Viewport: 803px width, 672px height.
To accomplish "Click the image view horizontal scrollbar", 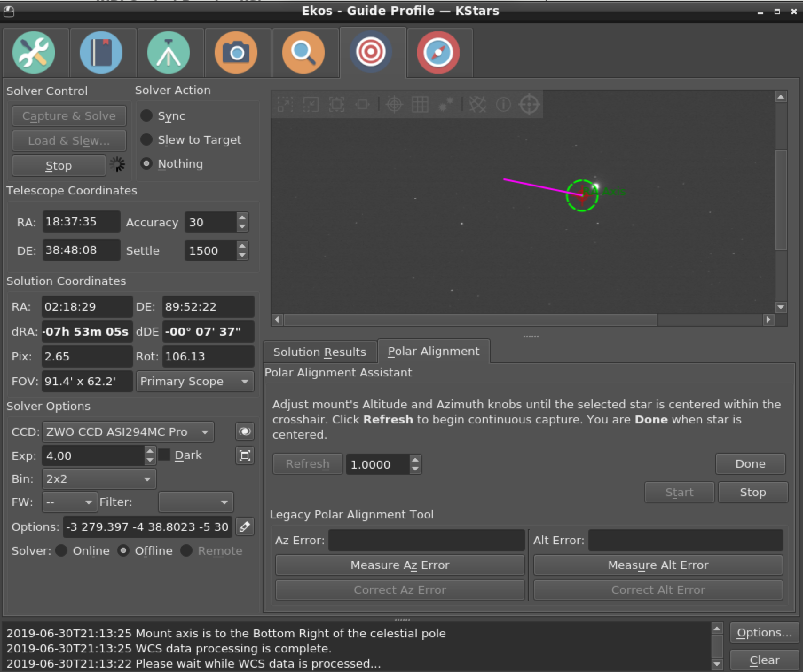I will [x=470, y=320].
